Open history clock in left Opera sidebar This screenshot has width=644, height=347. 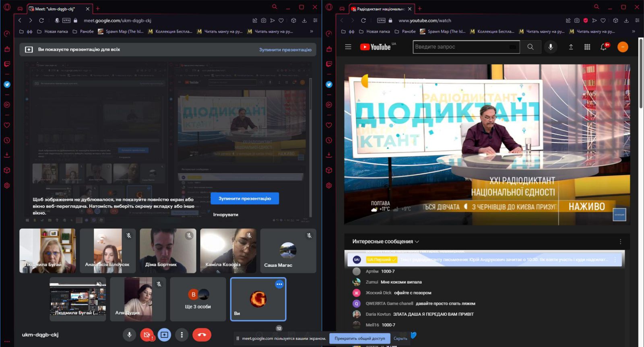click(7, 140)
